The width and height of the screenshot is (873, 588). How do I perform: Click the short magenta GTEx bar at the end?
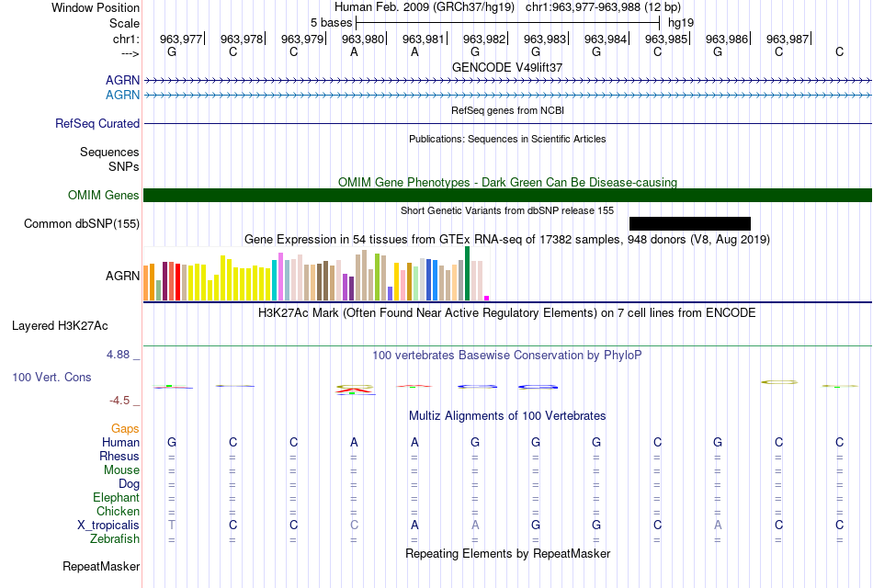coord(487,299)
